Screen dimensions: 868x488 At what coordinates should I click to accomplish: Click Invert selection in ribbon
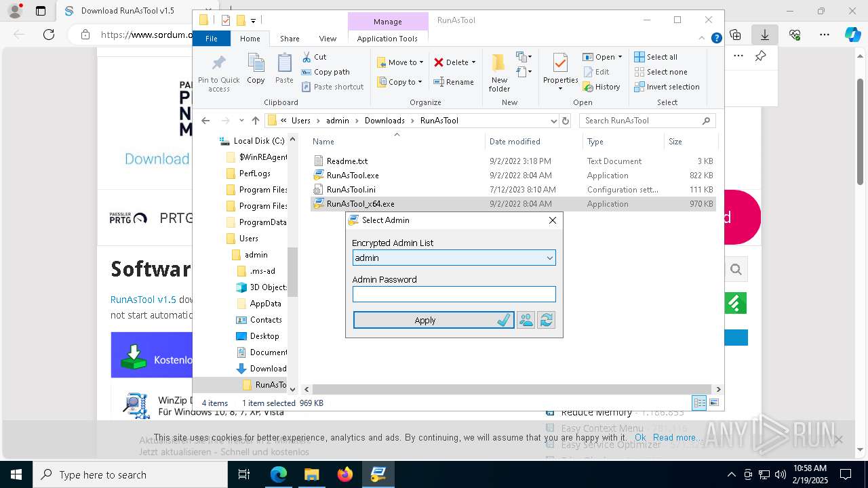(x=667, y=87)
